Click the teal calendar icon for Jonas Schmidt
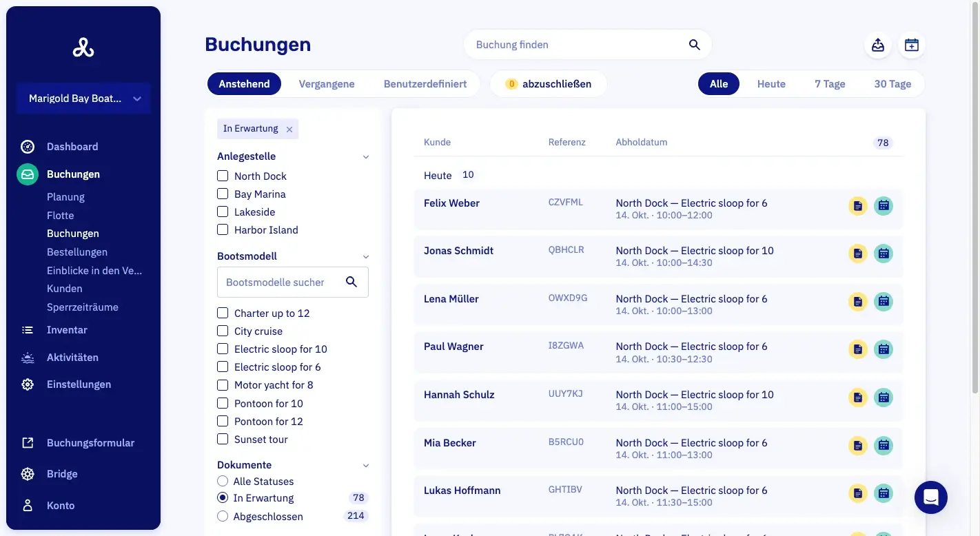Screen dimensions: 980x536 [x=884, y=254]
